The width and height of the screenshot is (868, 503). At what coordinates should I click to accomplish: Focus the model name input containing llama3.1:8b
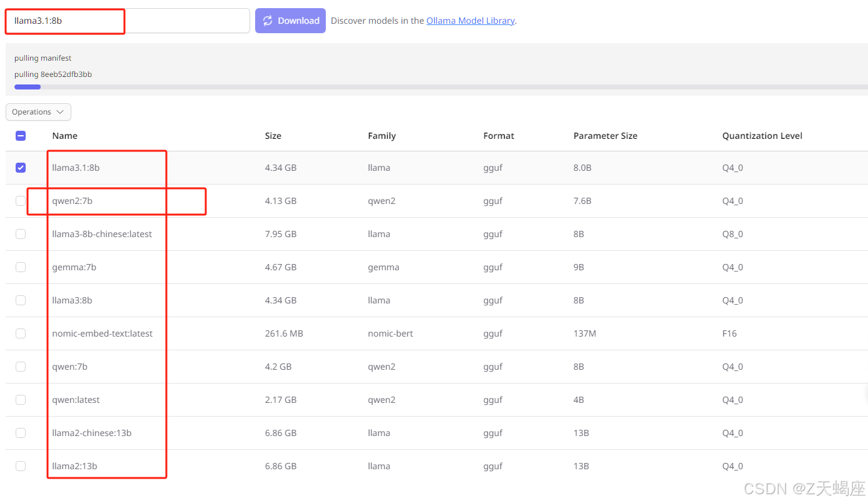click(x=128, y=21)
